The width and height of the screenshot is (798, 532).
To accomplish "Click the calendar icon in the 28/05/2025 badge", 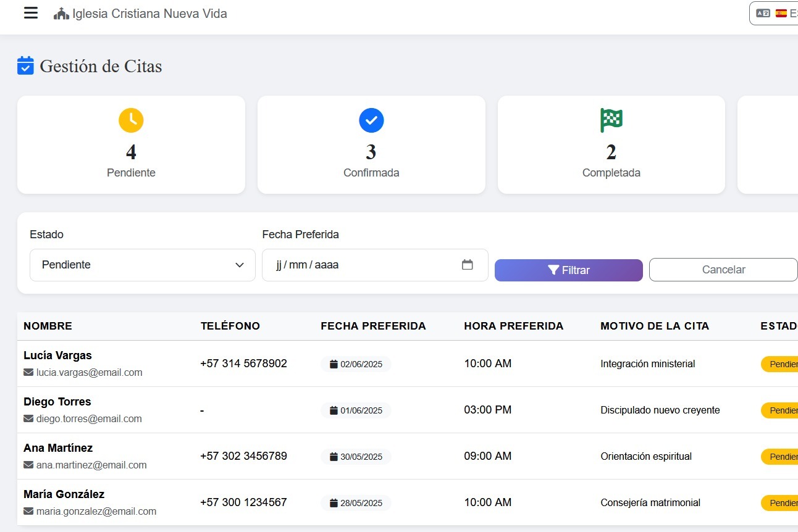I will coord(334,503).
